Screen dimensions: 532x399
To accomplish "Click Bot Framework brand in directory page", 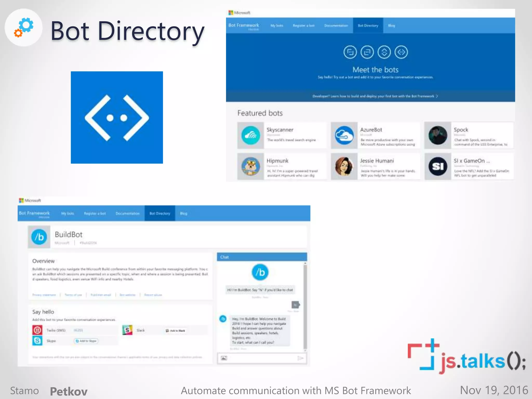I will pyautogui.click(x=244, y=25).
